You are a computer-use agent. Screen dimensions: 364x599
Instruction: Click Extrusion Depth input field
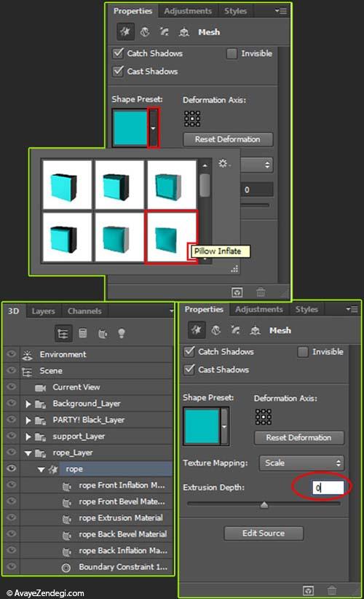point(328,488)
